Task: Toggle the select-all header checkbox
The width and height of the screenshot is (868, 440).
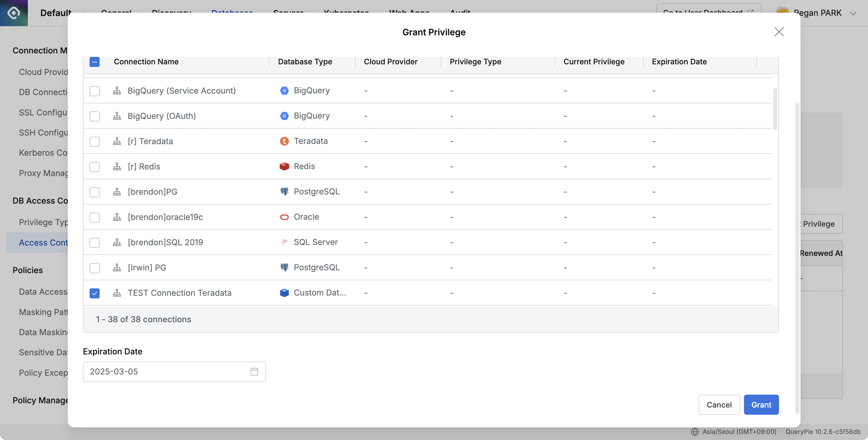Action: [x=95, y=62]
